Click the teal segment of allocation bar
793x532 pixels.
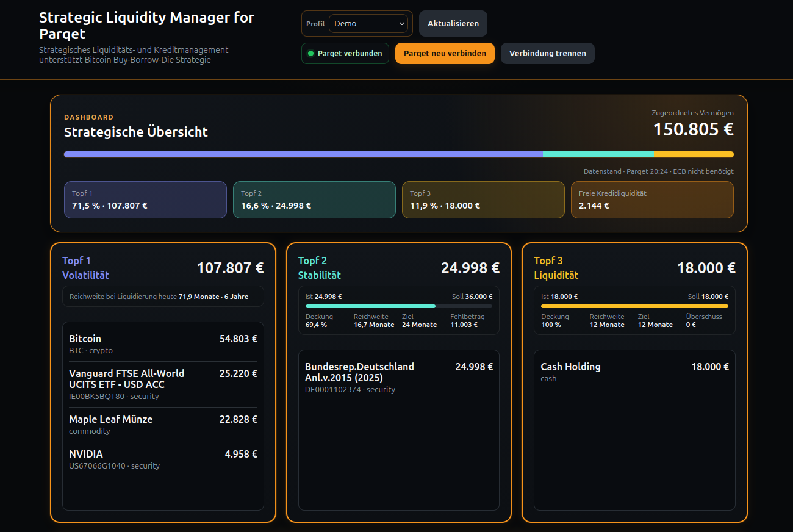(598, 154)
